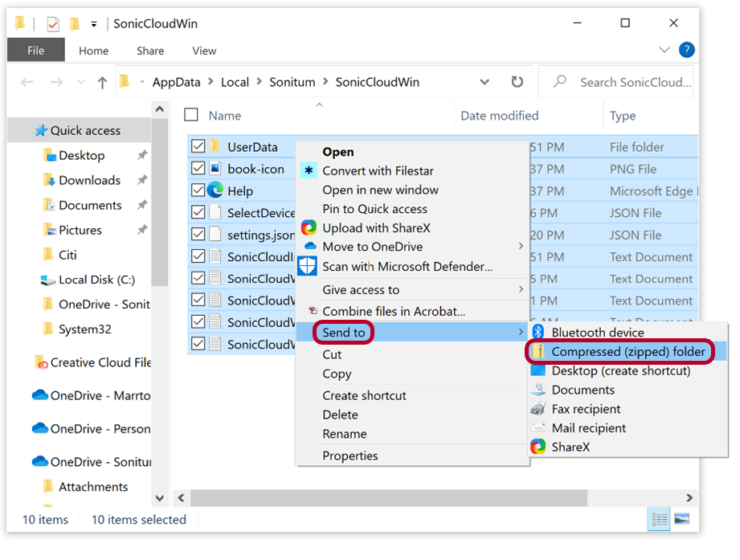Expand the ribbon with the chevron
Image resolution: width=740 pixels, height=560 pixels.
664,50
